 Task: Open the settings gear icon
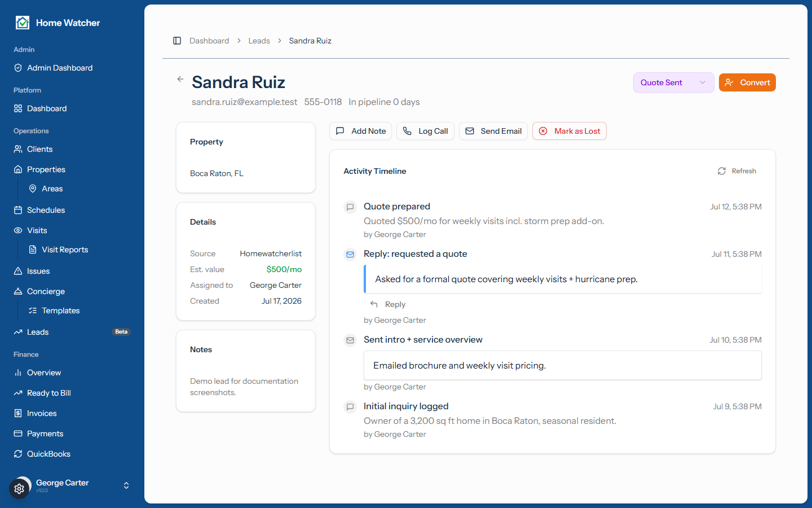tap(19, 489)
